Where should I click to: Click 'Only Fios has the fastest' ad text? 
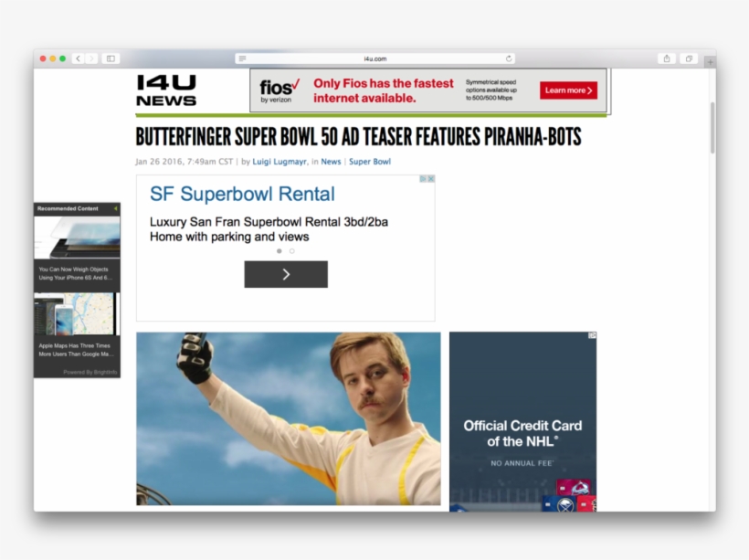click(383, 90)
